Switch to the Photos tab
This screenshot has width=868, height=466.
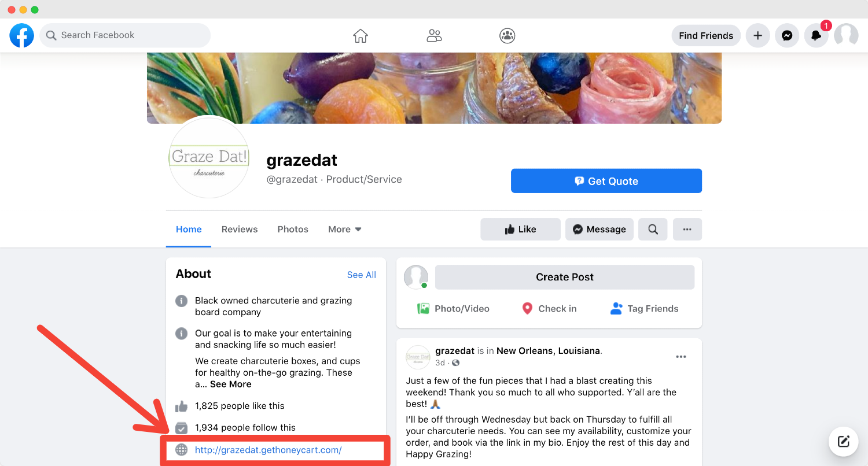[x=293, y=229]
